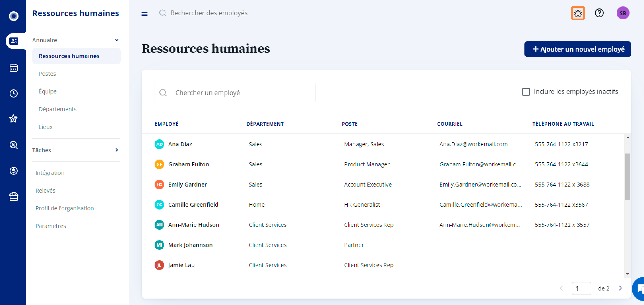Image resolution: width=644 pixels, height=305 pixels.
Task: Toggle the hamburger menu icon
Action: pyautogui.click(x=144, y=14)
